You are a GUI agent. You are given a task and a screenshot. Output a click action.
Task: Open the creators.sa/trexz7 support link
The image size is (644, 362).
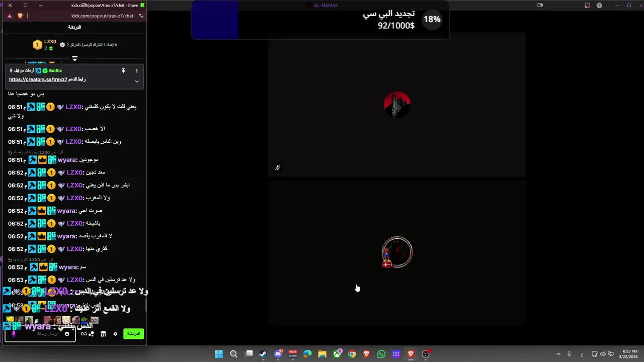[x=38, y=79]
